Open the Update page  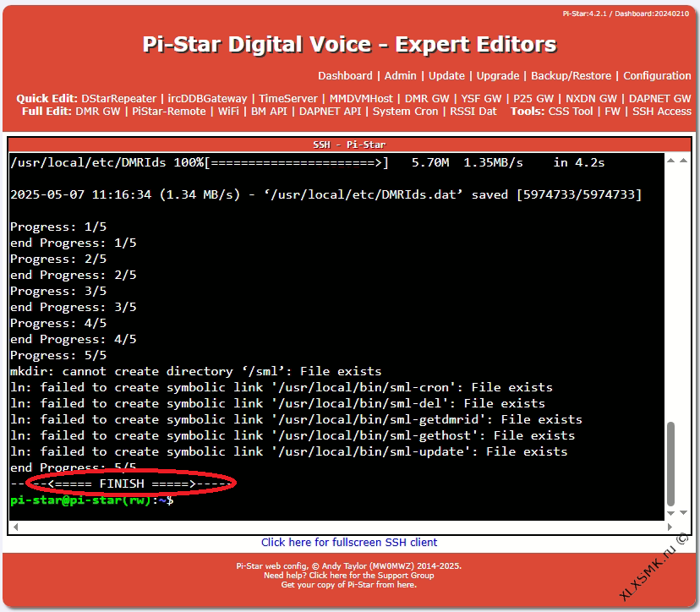point(446,76)
